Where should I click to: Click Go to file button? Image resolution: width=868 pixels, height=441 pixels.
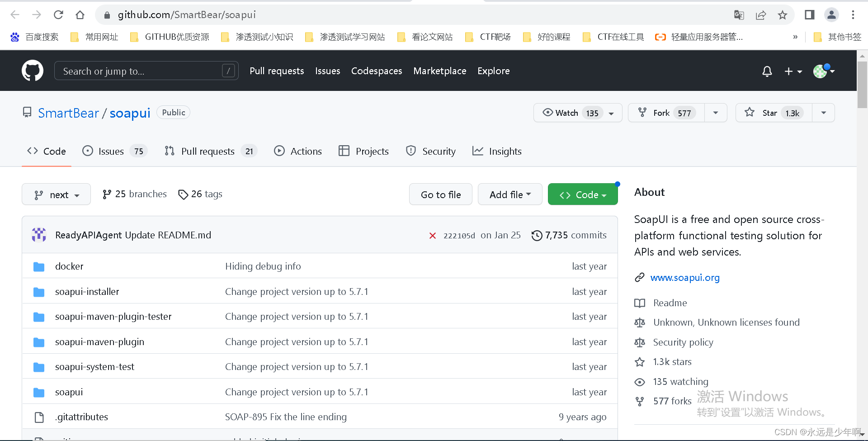point(441,194)
